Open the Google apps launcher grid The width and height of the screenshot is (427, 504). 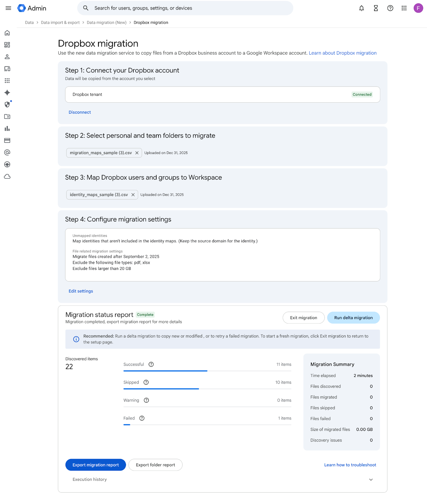(404, 8)
